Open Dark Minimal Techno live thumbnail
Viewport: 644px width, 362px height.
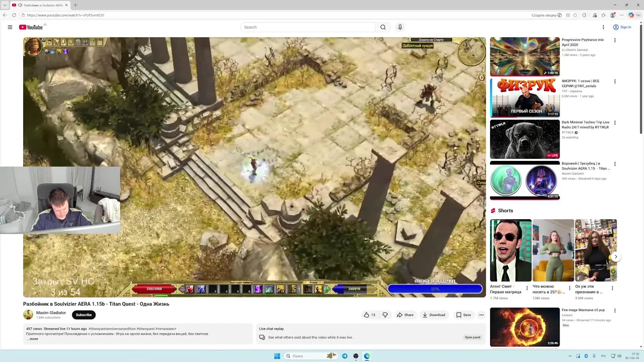click(525, 139)
